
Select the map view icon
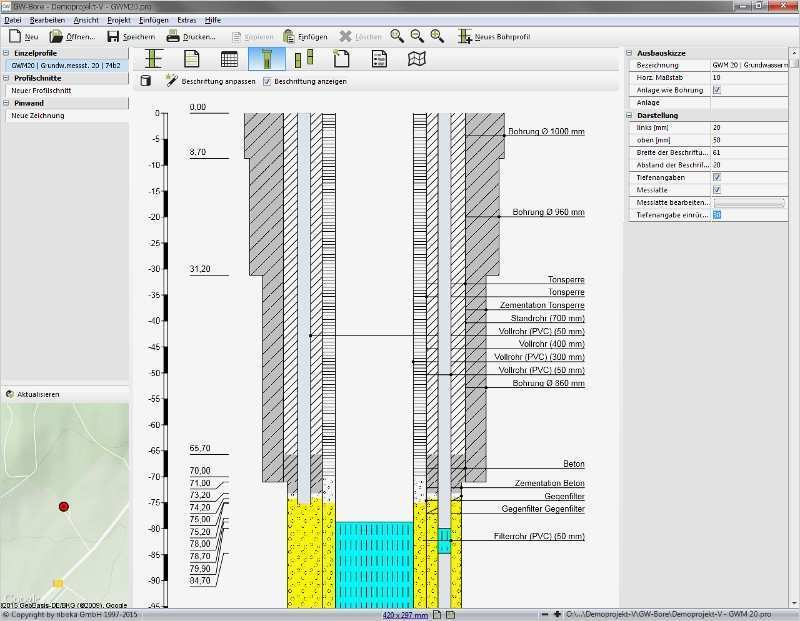point(417,59)
